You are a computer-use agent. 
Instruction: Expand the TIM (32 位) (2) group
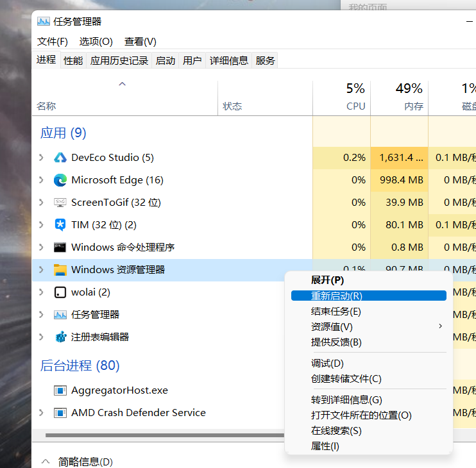click(41, 225)
